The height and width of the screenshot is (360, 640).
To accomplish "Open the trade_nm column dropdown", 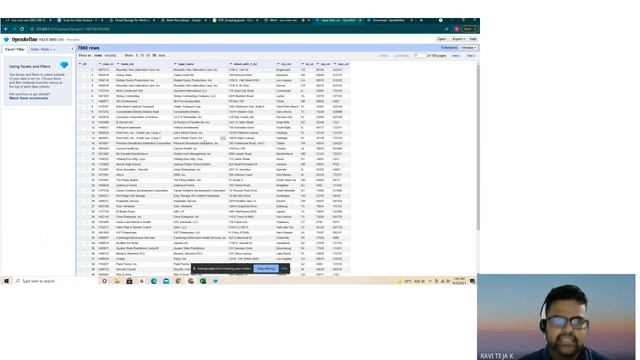I will coord(118,64).
